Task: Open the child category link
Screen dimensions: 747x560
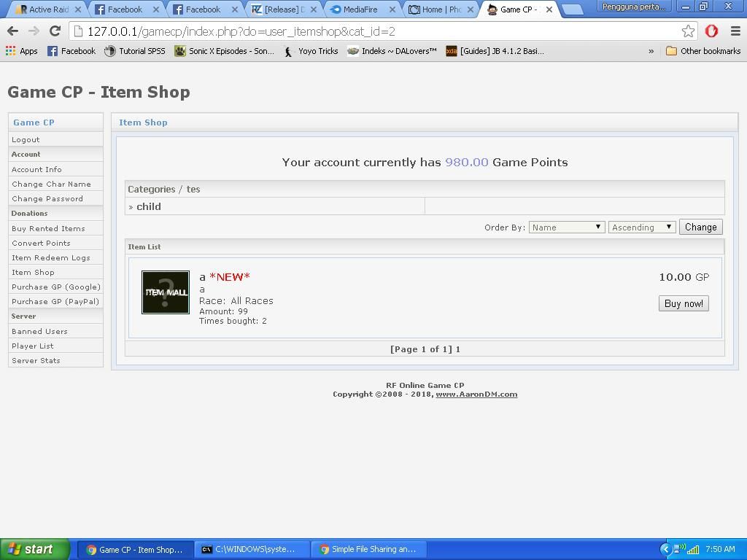Action: 149,207
